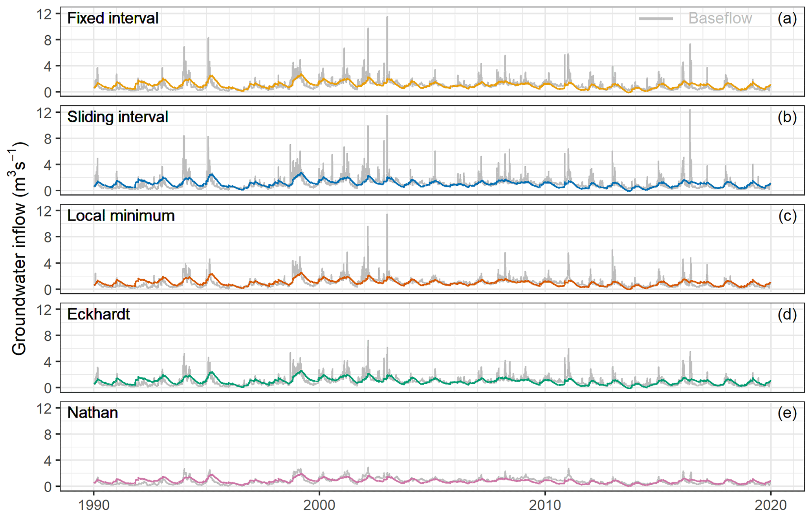Click the panel label (b)
Image resolution: width=812 pixels, height=517 pixels.
pyautogui.click(x=787, y=117)
